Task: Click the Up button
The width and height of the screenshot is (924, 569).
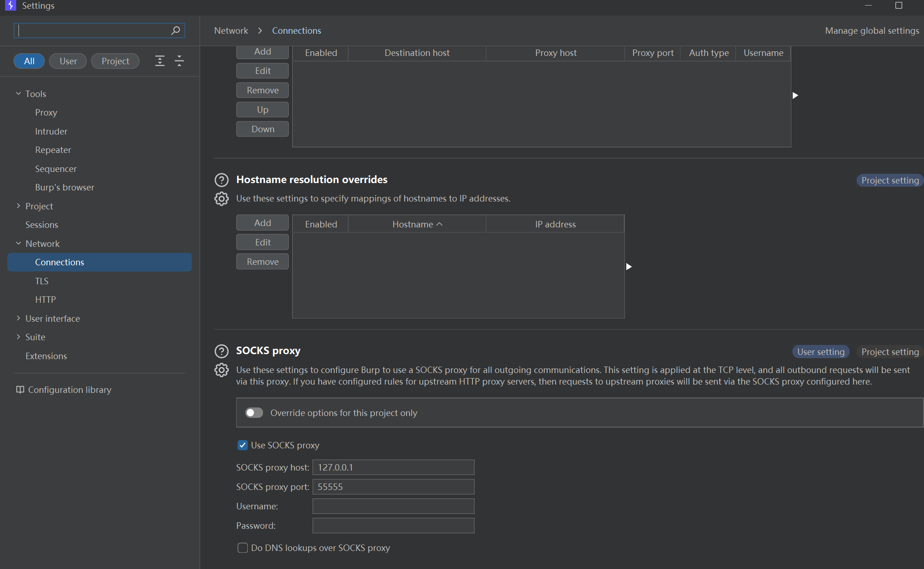Action: point(263,110)
